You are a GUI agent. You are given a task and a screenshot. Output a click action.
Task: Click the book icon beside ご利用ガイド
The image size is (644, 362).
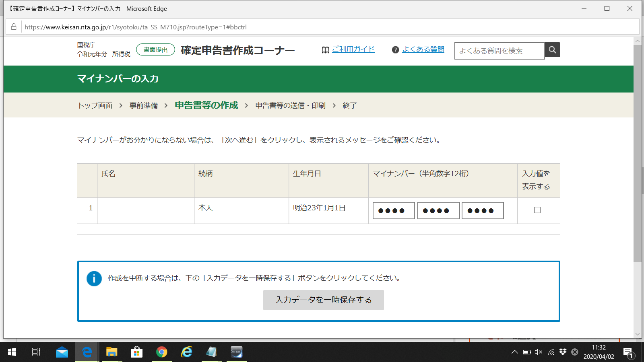click(x=325, y=49)
